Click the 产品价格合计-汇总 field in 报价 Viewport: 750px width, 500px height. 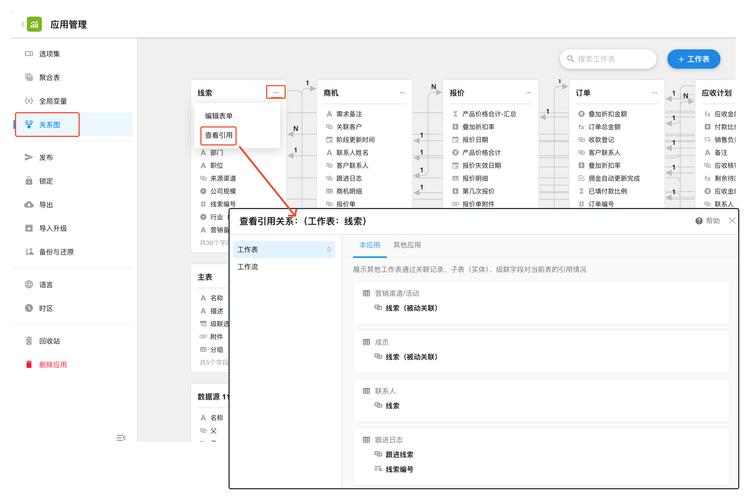489,114
